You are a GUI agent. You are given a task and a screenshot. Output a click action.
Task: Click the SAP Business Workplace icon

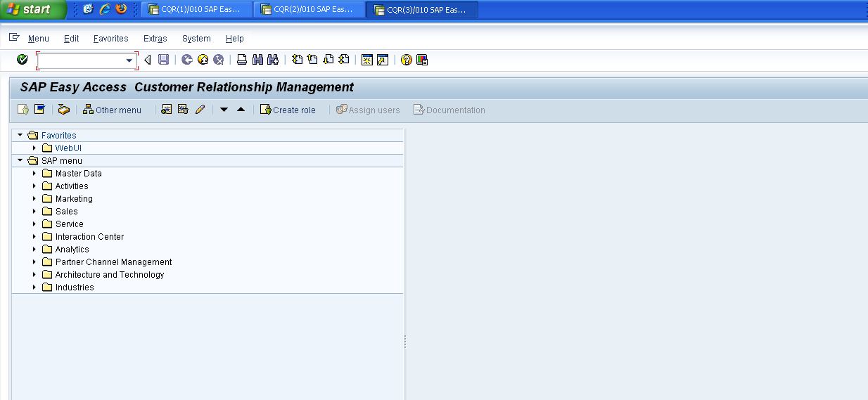(63, 109)
